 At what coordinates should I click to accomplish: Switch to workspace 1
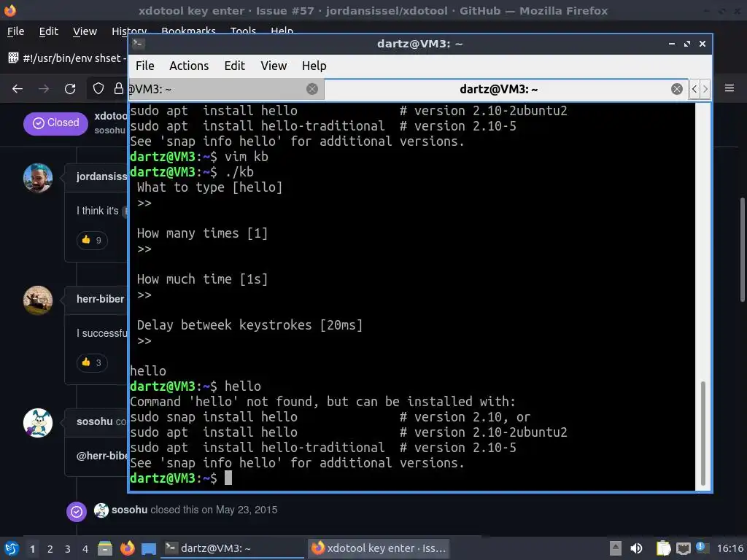coord(32,549)
